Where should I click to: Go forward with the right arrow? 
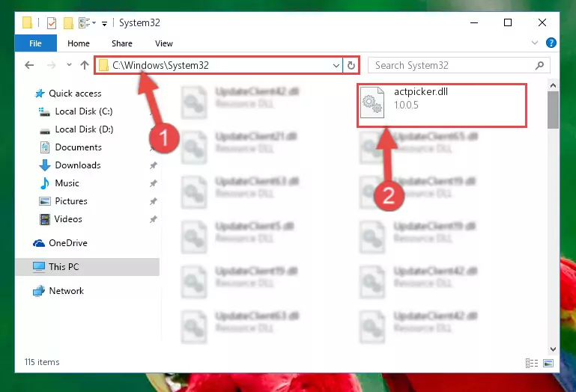[x=52, y=65]
